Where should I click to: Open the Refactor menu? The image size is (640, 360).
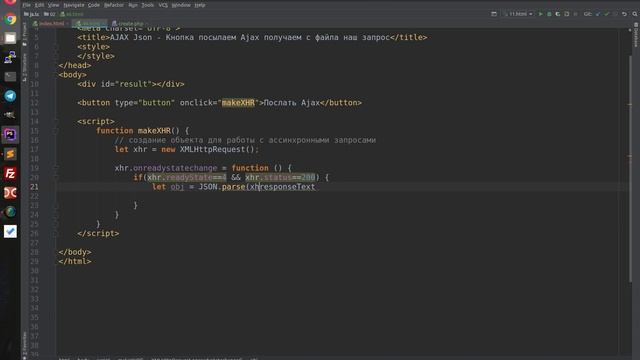click(x=114, y=5)
